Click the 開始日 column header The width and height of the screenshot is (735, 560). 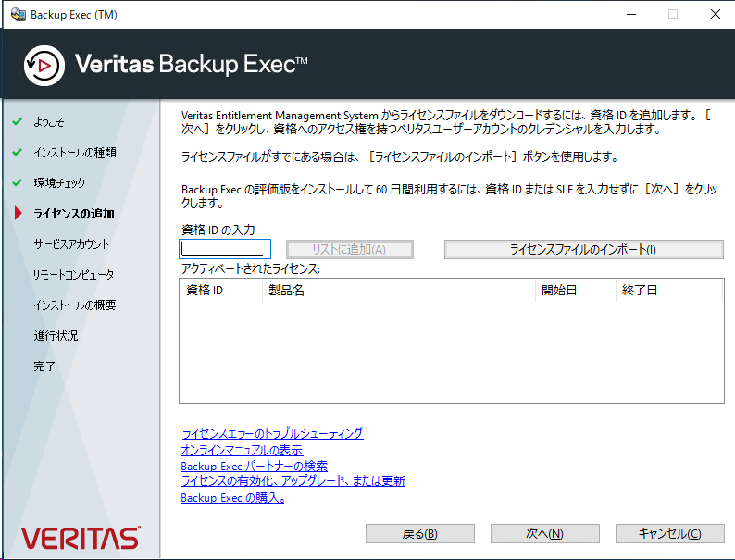click(576, 290)
